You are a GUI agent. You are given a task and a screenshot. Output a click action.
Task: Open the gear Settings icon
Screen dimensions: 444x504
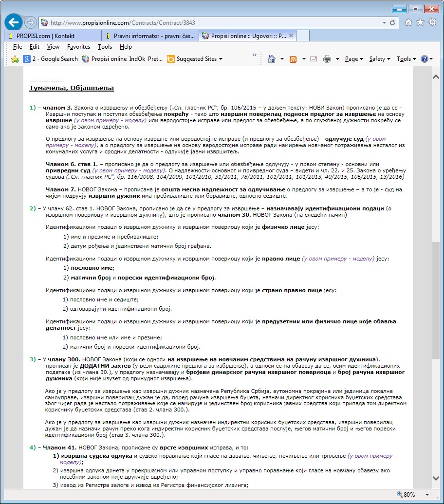[432, 22]
